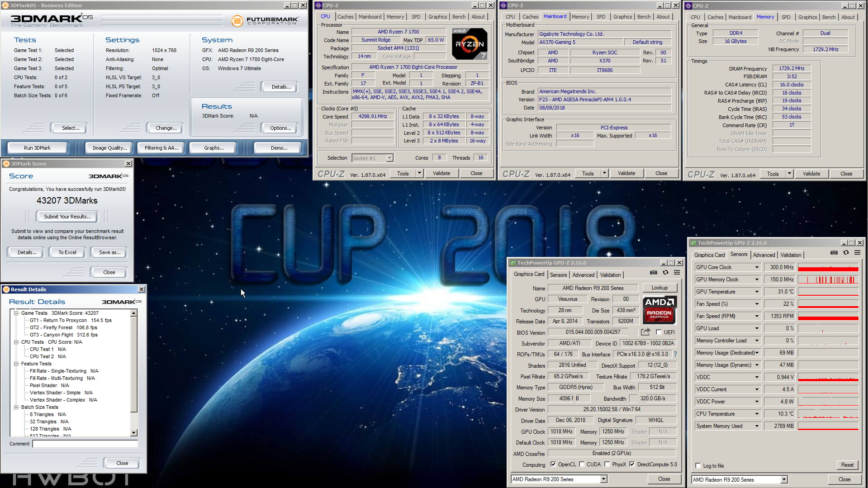Open Image Quality settings button

pyautogui.click(x=109, y=148)
